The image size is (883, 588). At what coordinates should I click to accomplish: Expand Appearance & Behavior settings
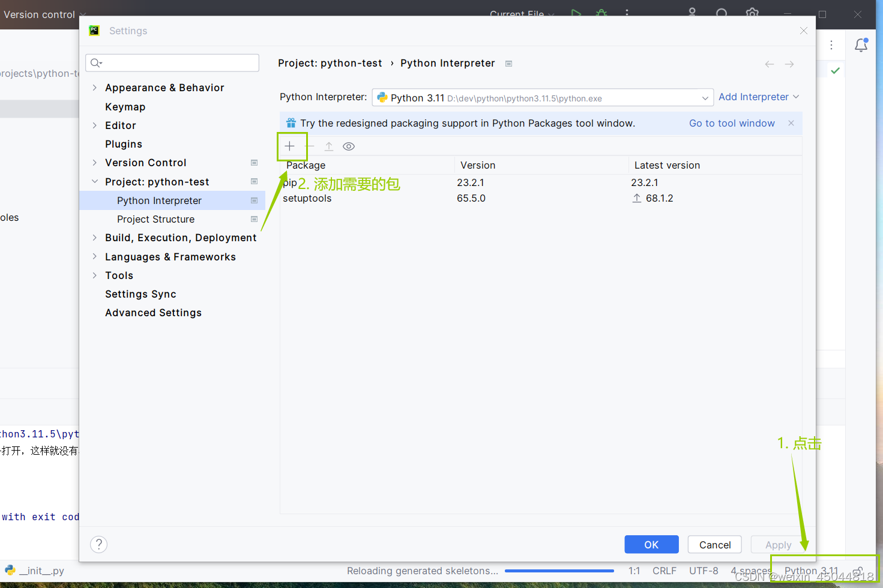[x=94, y=88]
